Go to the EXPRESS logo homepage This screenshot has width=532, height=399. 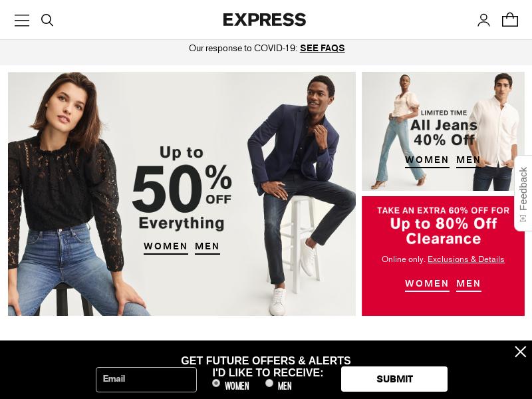pos(264,20)
